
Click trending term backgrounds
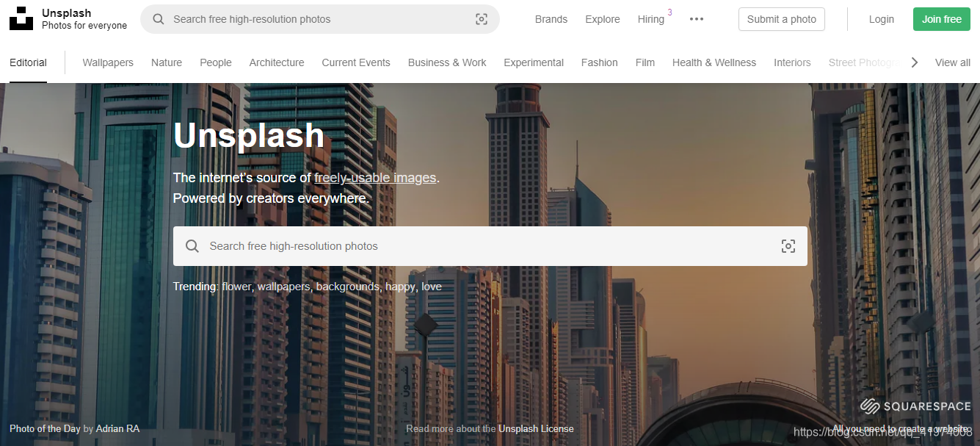coord(348,287)
